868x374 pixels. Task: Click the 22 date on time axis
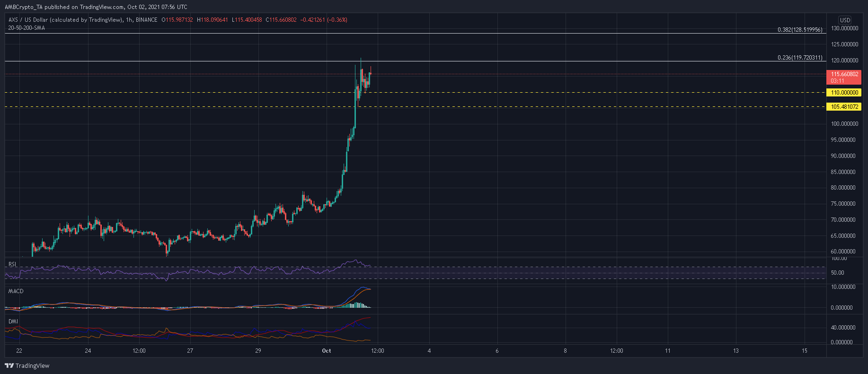point(19,351)
